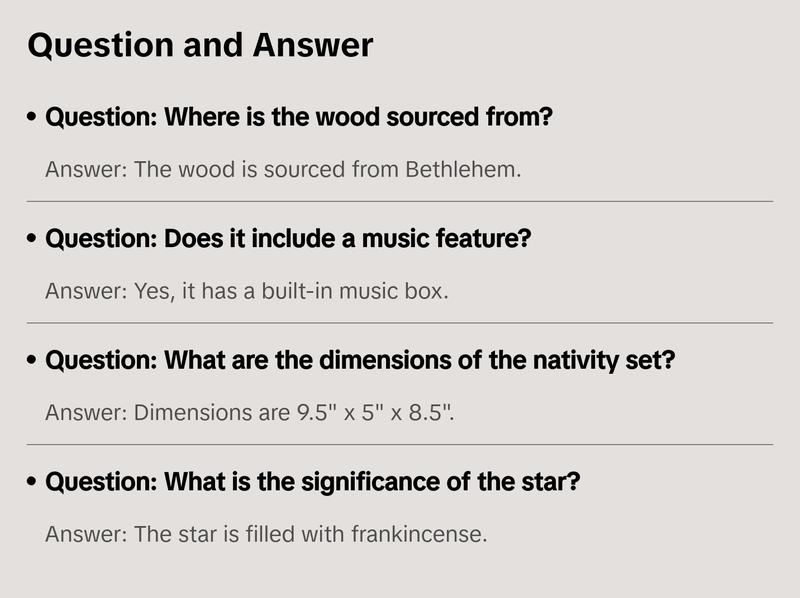Expand the nativity set dimensions question
Image resolution: width=800 pixels, height=598 pixels.
tap(360, 360)
